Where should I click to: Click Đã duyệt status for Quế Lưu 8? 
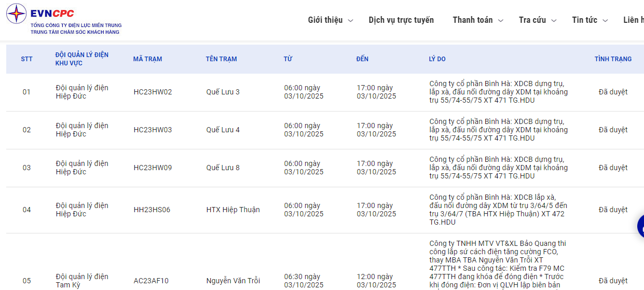pyautogui.click(x=613, y=168)
